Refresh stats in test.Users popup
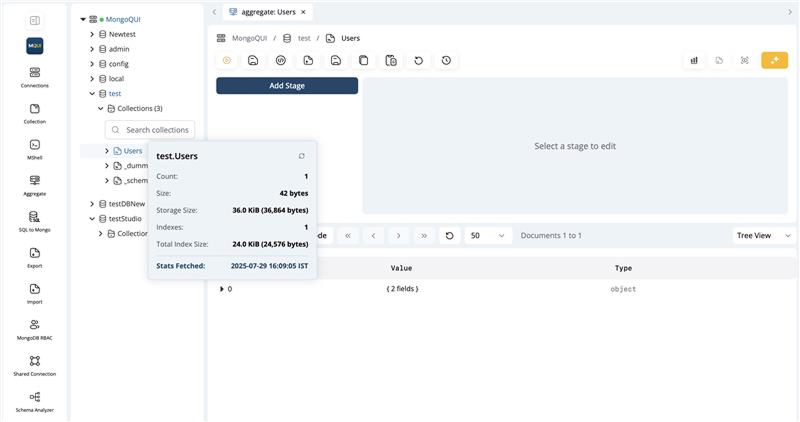Viewport: 800px width, 422px height. point(302,156)
